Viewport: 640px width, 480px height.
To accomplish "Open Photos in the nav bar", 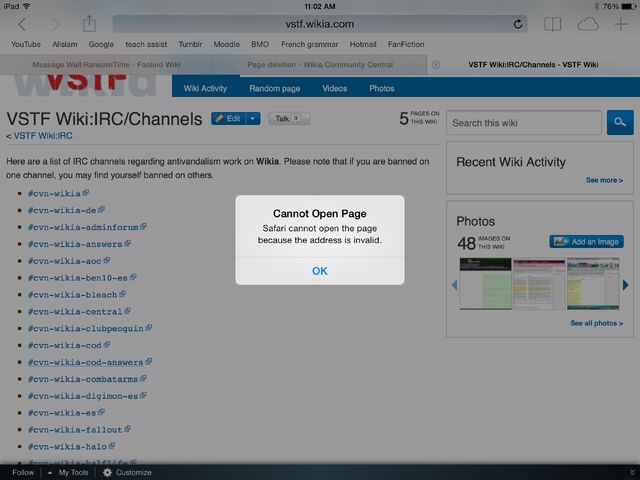I will pos(382,88).
